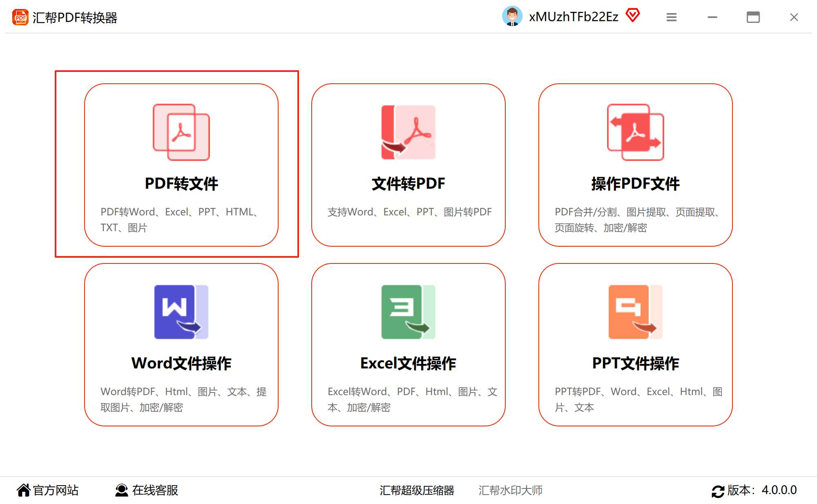
Task: Click PDF转Word description text card
Action: (x=181, y=220)
